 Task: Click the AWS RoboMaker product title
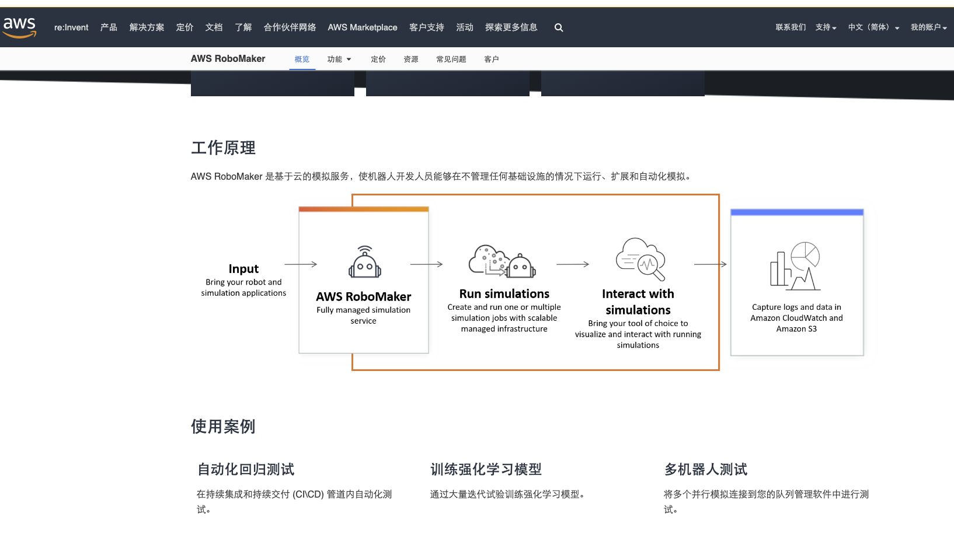(x=228, y=58)
